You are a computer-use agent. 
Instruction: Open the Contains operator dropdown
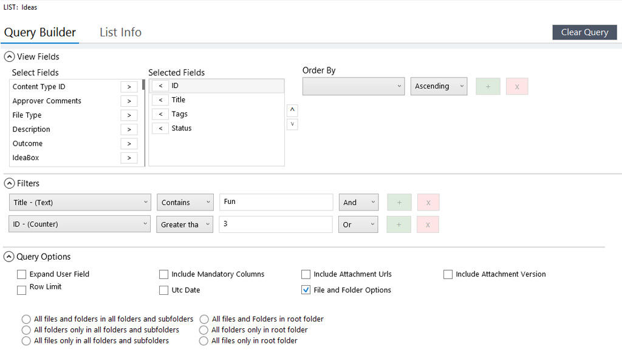tap(185, 203)
